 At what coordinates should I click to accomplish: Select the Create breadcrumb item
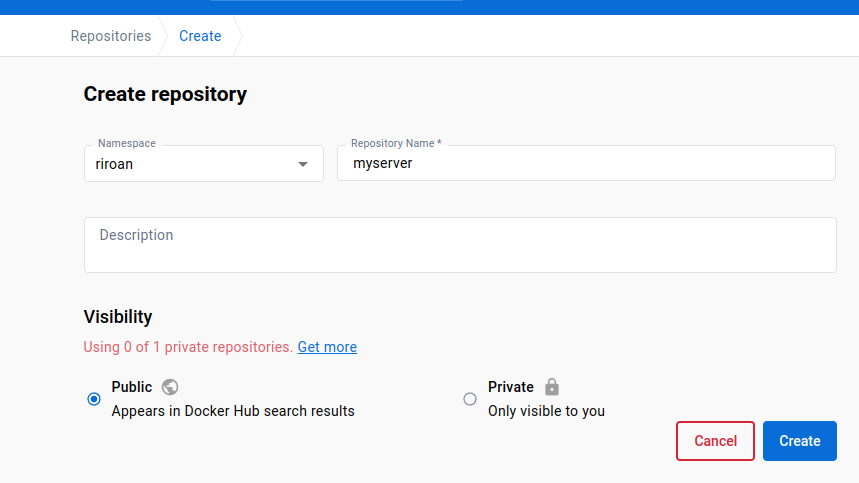pos(200,36)
